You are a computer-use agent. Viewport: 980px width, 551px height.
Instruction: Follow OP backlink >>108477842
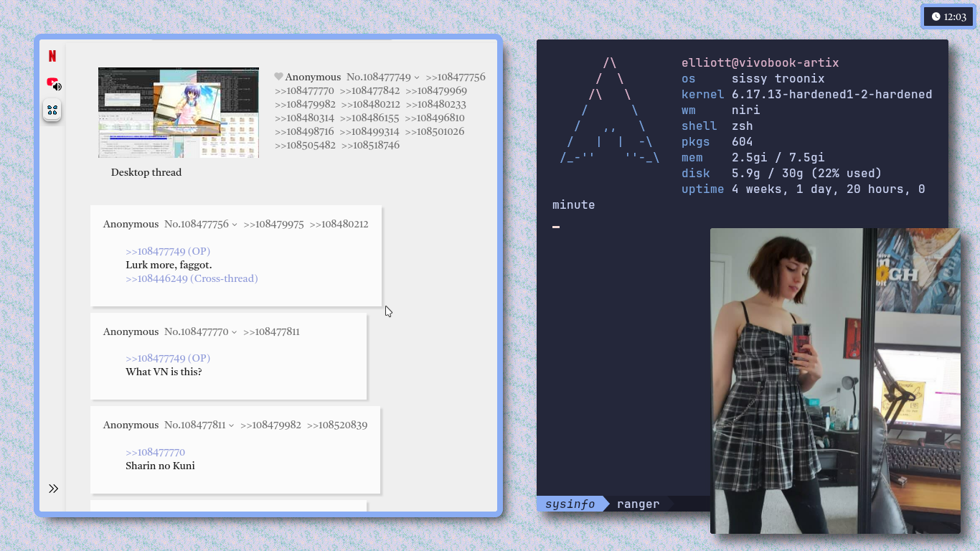[x=369, y=90]
